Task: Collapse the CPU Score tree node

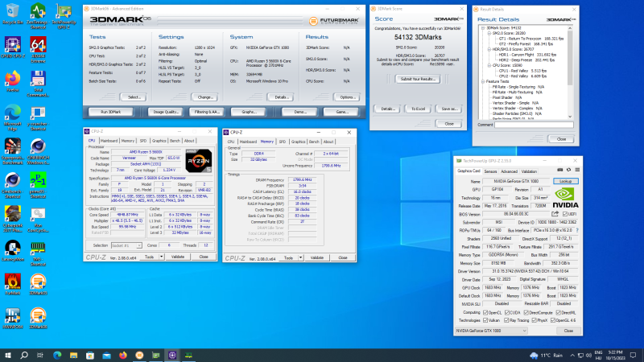Action: pos(489,65)
